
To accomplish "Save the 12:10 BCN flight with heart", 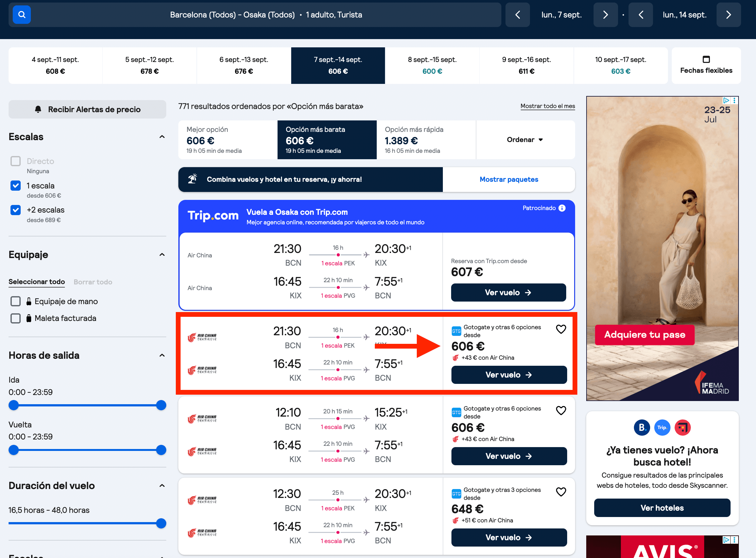I will coord(561,410).
